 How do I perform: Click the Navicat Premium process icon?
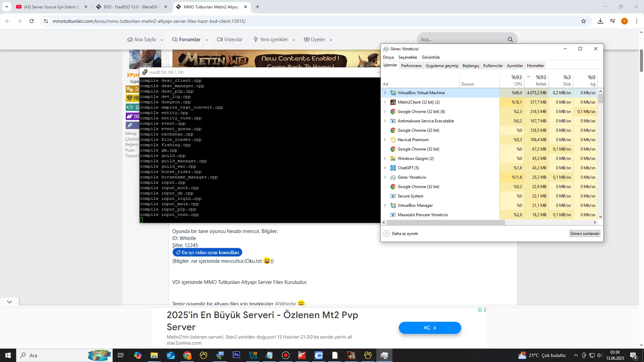click(393, 140)
